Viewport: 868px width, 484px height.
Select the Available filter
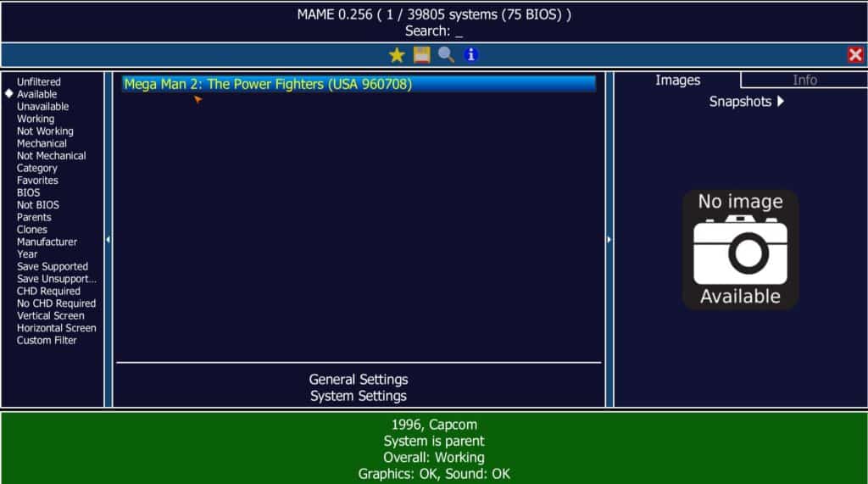[x=36, y=94]
